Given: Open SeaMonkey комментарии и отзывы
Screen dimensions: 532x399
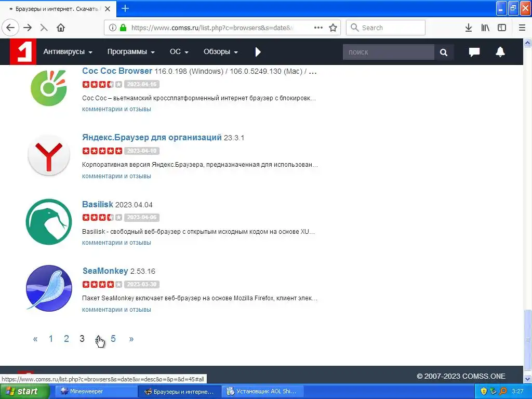Looking at the screenshot, I should 116,310.
